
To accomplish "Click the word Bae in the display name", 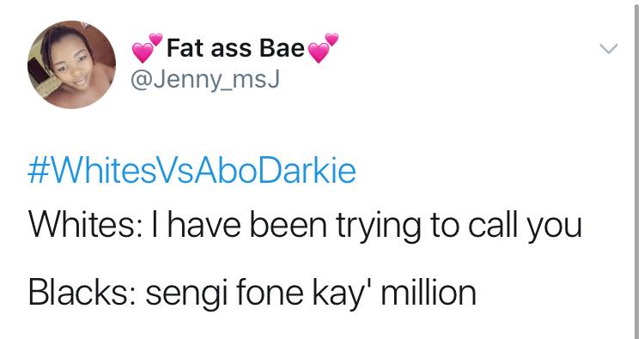I will [283, 48].
